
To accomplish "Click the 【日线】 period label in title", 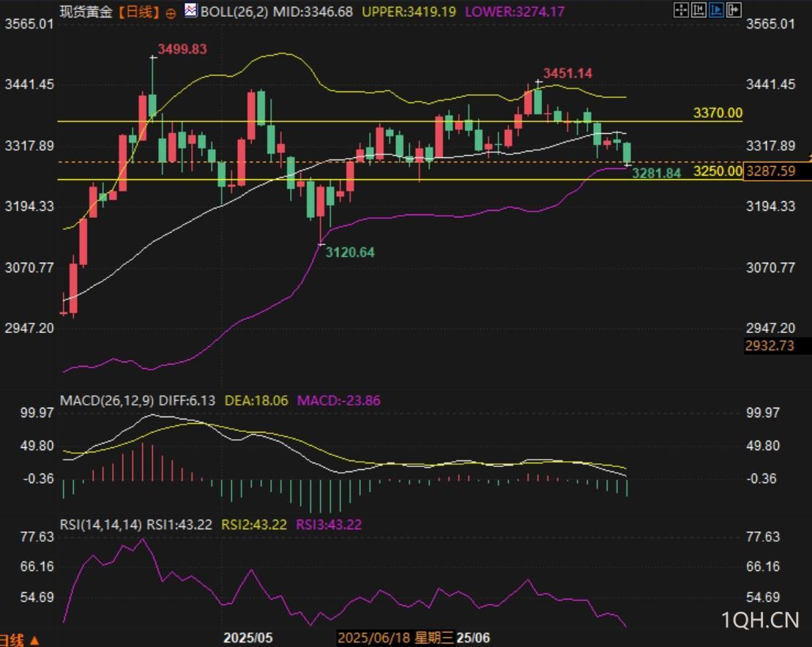I will [138, 12].
